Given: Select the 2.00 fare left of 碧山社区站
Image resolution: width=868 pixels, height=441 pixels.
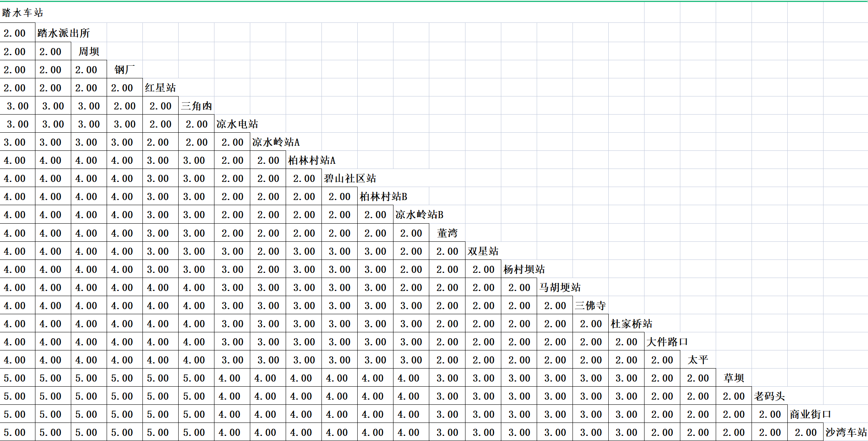Looking at the screenshot, I should 304,178.
